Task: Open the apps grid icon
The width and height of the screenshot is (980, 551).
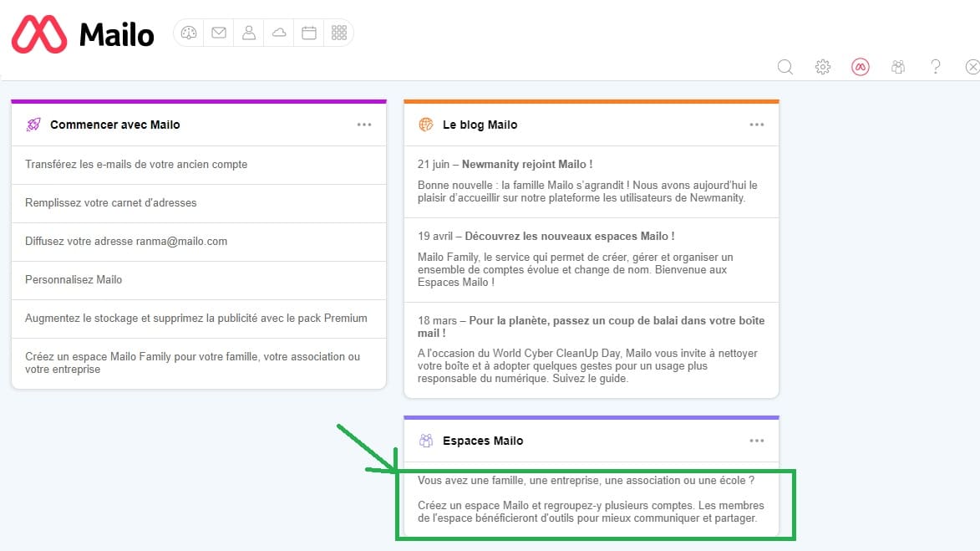Action: coord(338,33)
